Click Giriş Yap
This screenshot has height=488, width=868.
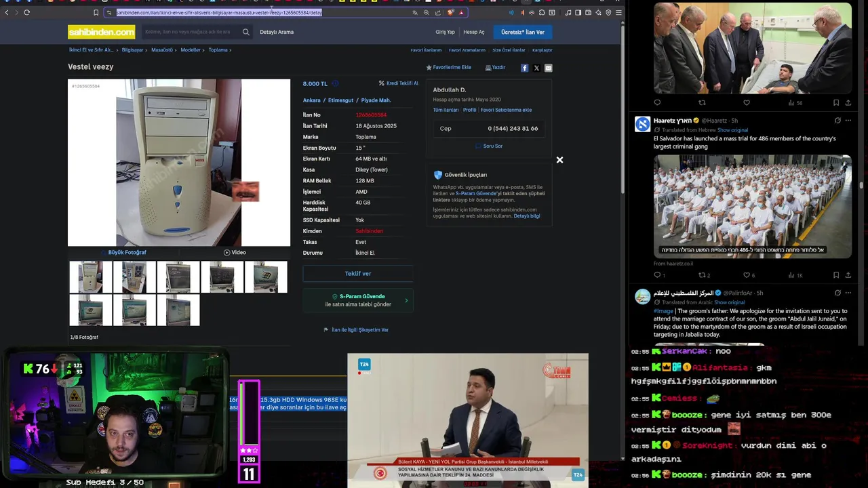[x=446, y=32]
